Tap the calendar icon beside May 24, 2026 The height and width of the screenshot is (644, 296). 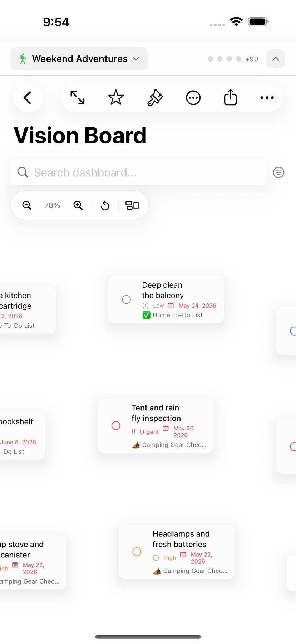coord(171,306)
